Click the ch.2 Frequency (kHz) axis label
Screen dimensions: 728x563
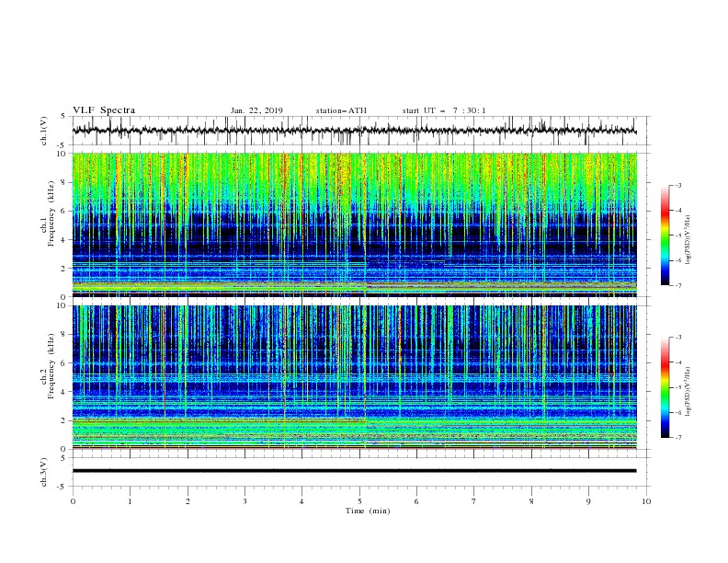click(x=48, y=366)
